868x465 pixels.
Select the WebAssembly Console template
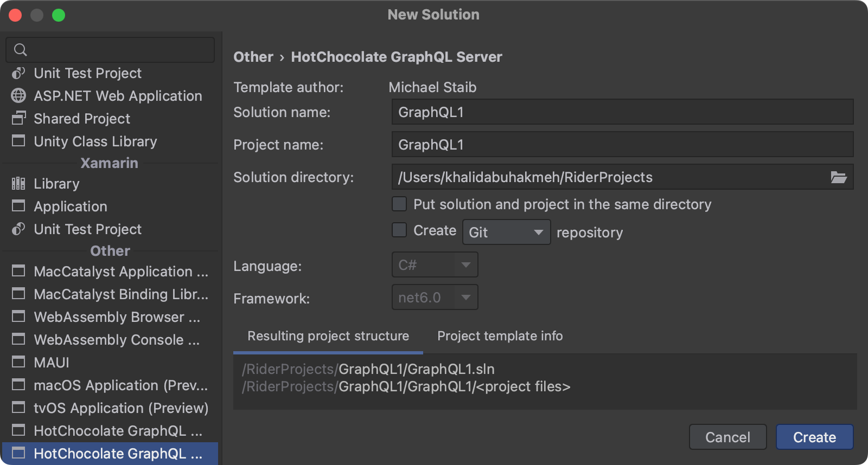[110, 339]
